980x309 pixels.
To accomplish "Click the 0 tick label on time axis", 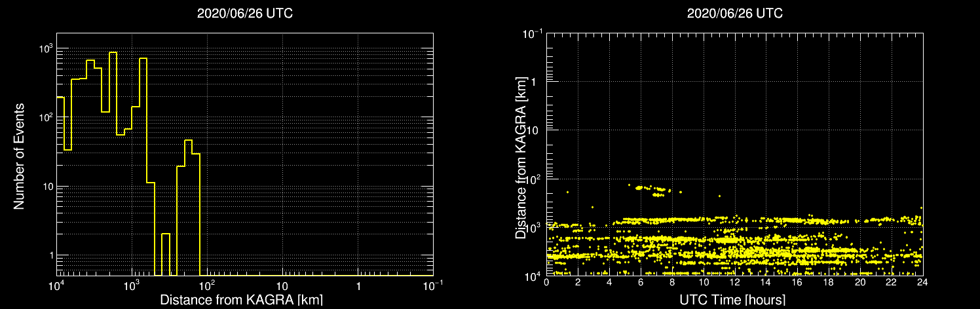I will coord(546,282).
